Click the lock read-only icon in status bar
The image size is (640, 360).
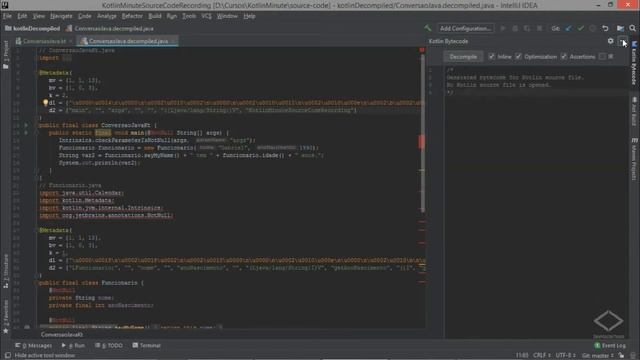click(621, 356)
